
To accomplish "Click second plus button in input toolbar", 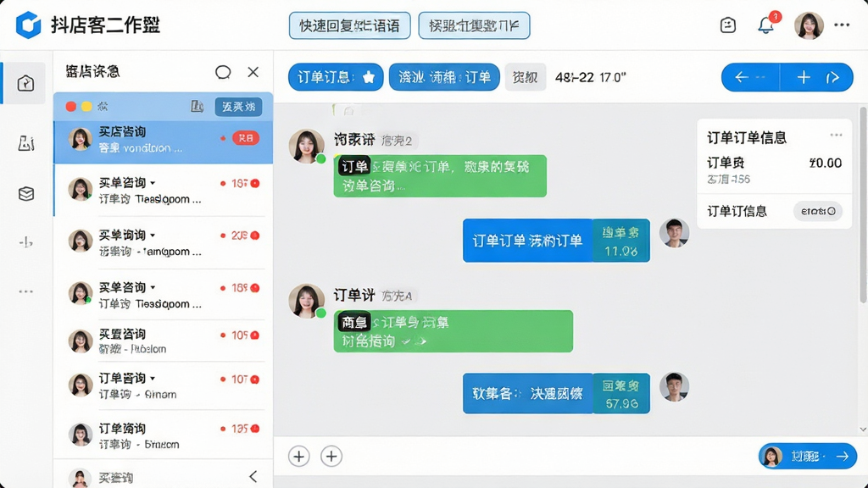I will tap(331, 457).
